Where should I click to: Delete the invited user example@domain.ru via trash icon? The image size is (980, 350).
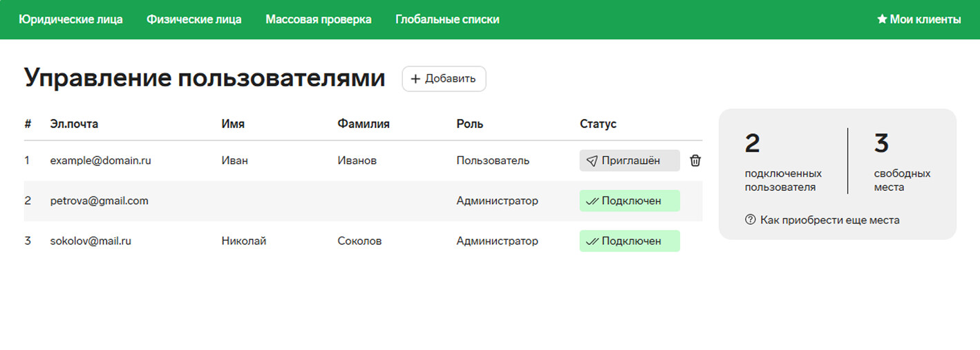point(695,160)
